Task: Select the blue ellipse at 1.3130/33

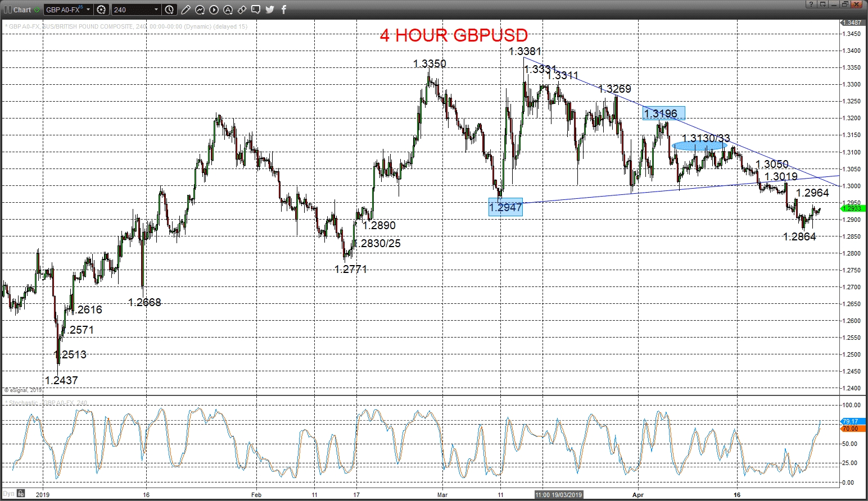Action: (699, 146)
